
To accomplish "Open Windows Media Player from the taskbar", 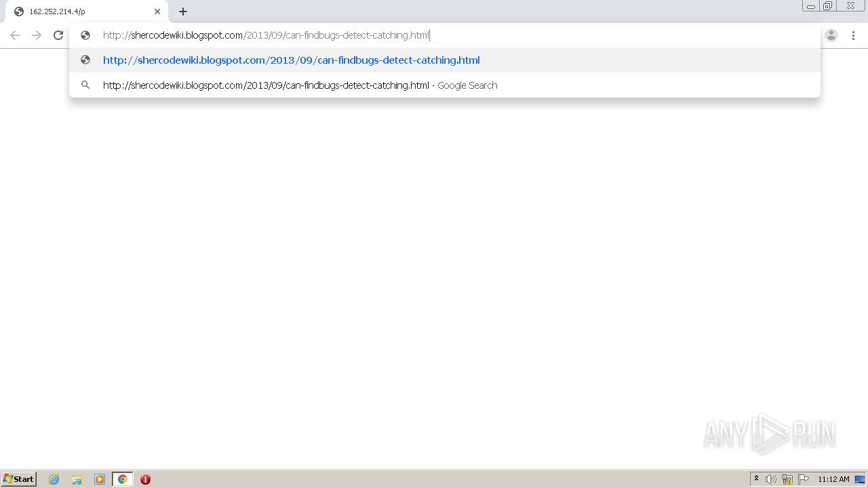I will 100,479.
